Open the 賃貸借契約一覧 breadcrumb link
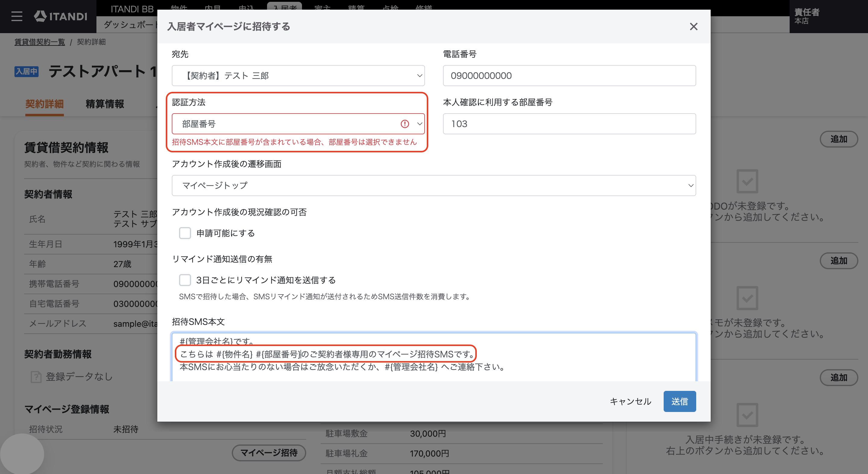Image resolution: width=868 pixels, height=474 pixels. coord(40,42)
